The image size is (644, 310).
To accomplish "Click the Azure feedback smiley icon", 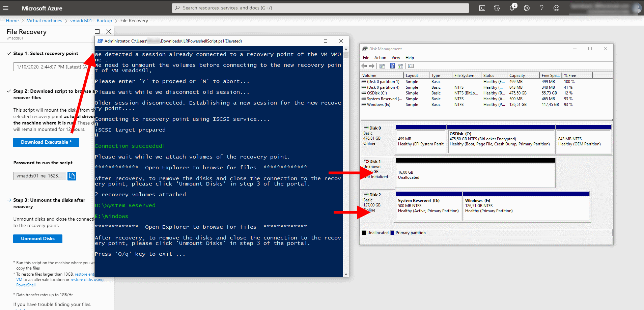I will click(556, 8).
